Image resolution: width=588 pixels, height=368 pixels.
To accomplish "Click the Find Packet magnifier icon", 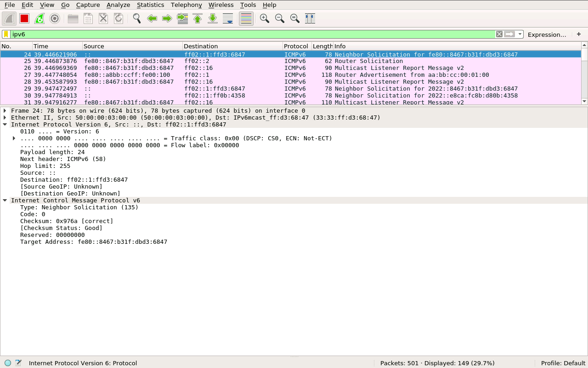I will [136, 18].
